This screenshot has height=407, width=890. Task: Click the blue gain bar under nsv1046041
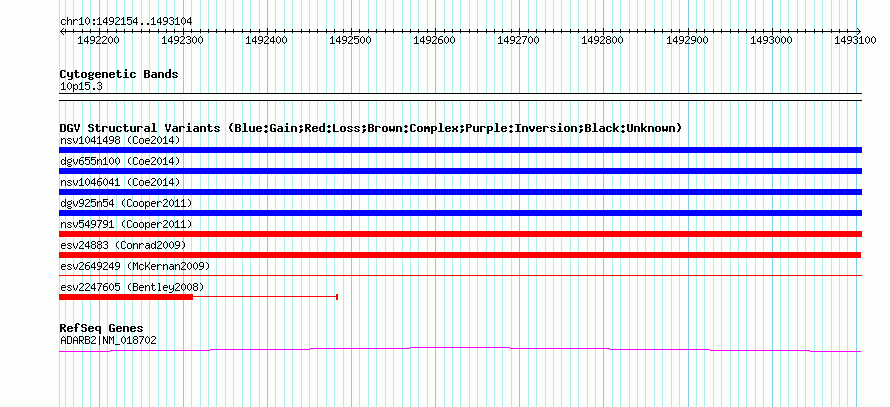coord(460,192)
